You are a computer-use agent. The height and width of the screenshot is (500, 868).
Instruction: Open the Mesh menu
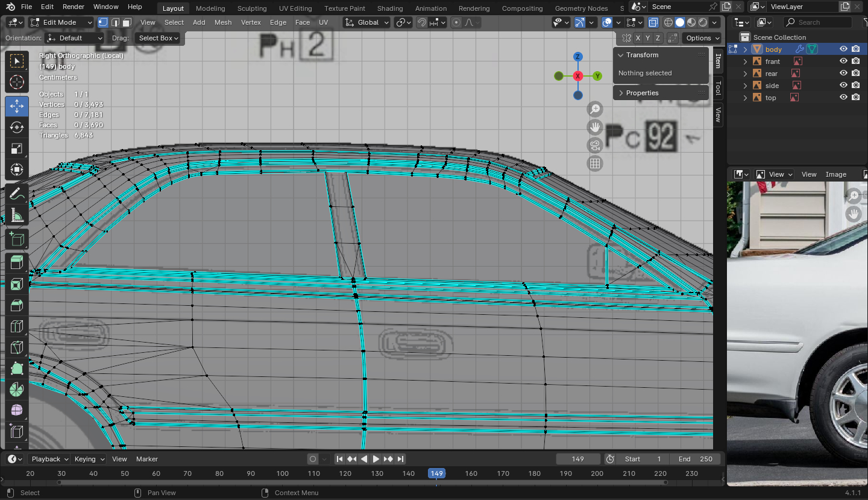tap(222, 22)
